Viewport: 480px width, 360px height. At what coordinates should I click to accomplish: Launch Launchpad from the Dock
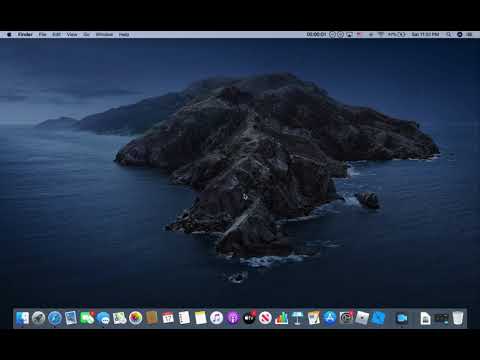(38, 318)
